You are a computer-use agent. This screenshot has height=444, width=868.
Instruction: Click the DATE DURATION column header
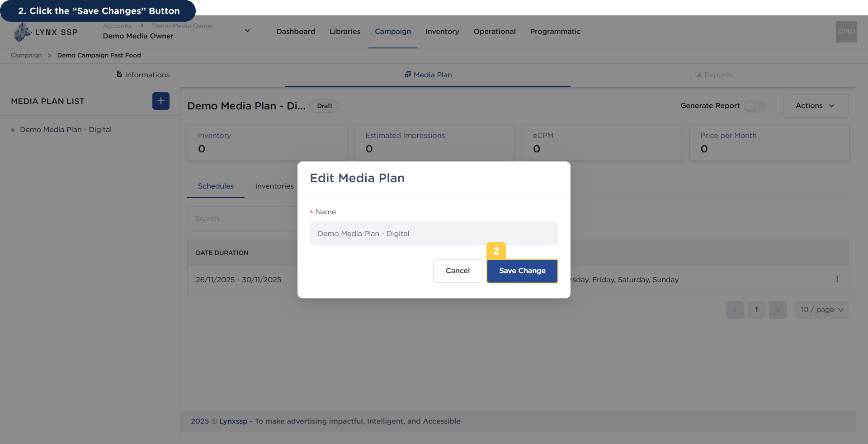pos(222,253)
